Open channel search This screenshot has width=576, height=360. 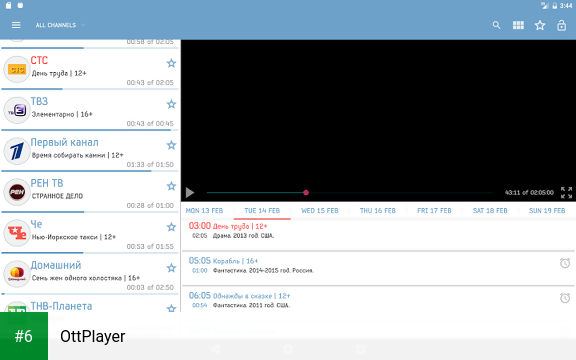coord(496,25)
